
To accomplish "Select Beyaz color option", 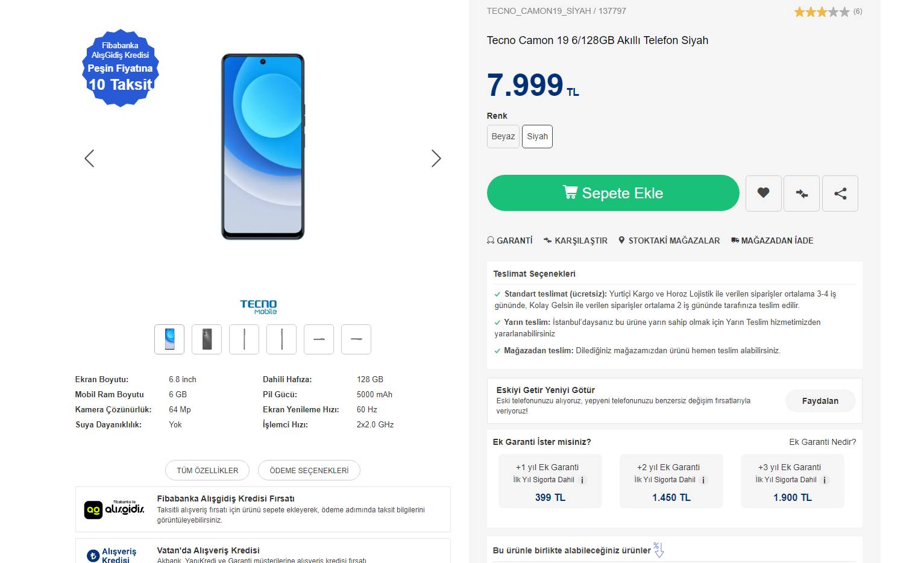I will click(503, 136).
